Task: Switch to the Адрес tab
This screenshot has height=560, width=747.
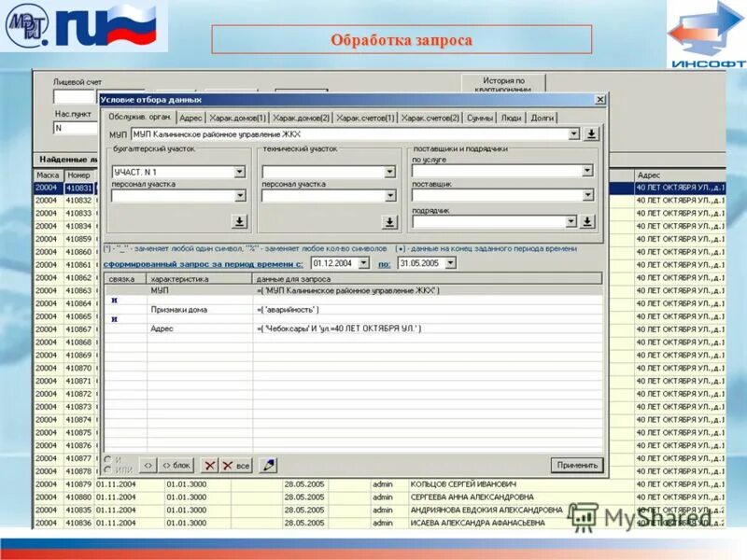Action: 190,117
